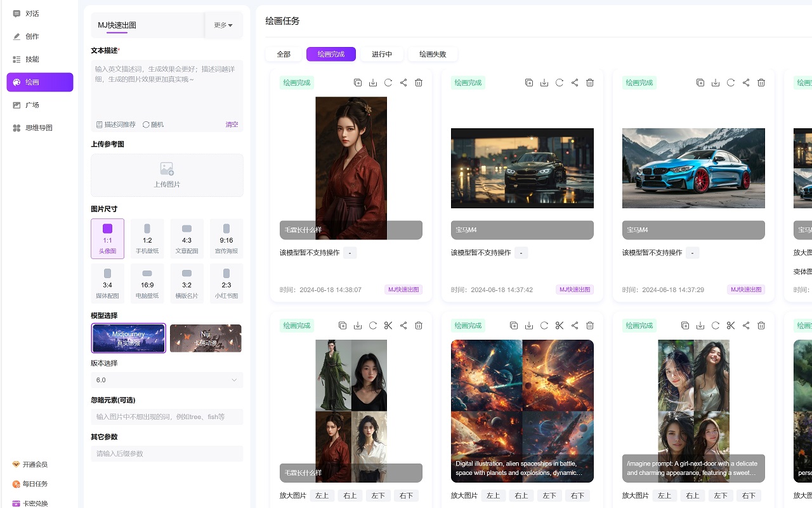The image size is (812, 508).
Task: Copy prompt of the alien spaceships card
Action: point(514,326)
